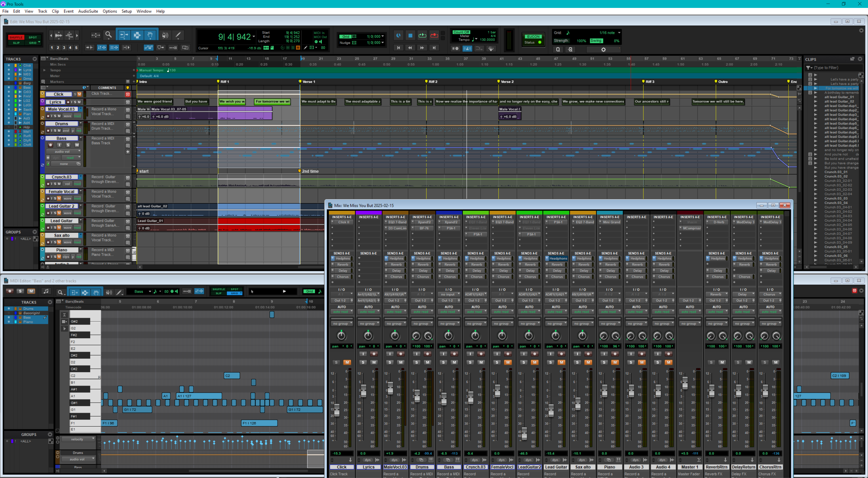Viewport: 868px width, 478px height.
Task: Click the Play transport button
Action: [x=422, y=35]
